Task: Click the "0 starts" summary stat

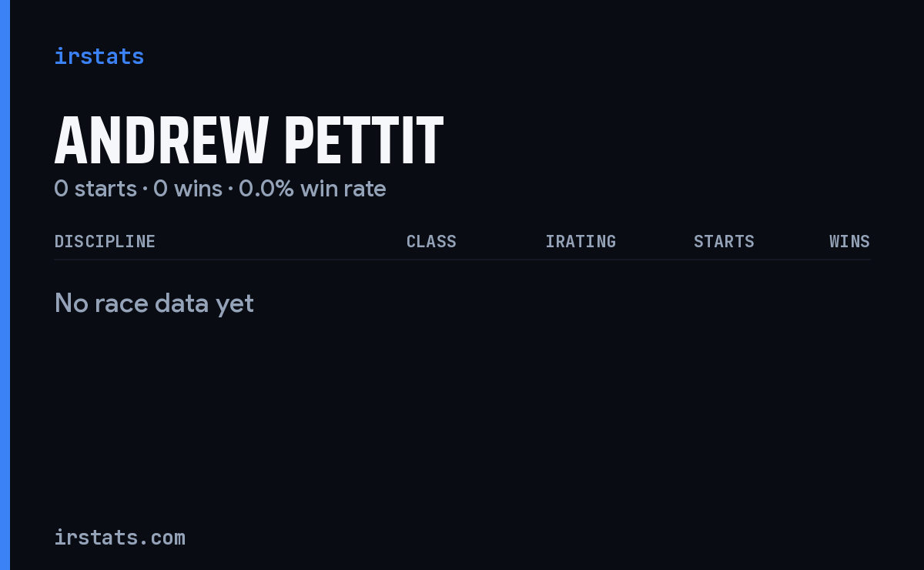Action: pyautogui.click(x=95, y=189)
